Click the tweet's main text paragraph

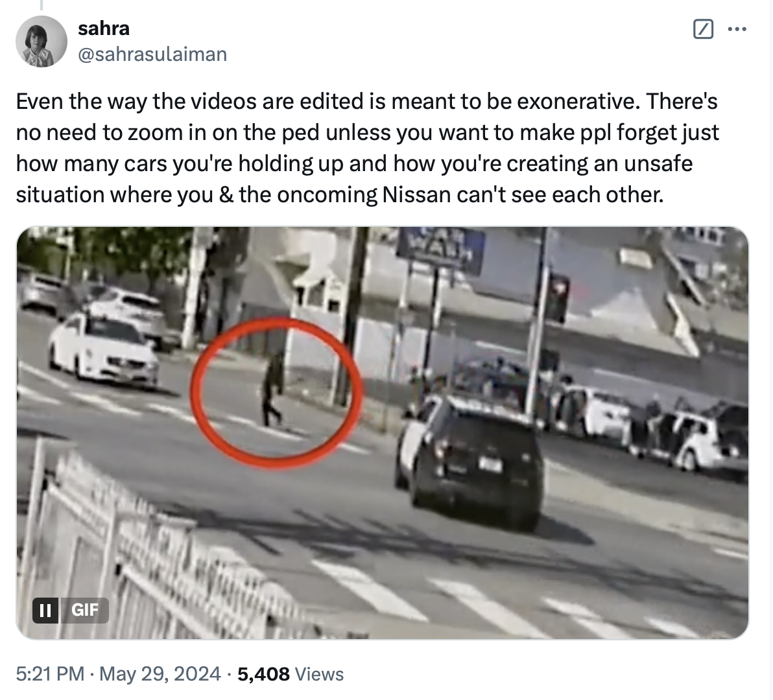click(367, 148)
